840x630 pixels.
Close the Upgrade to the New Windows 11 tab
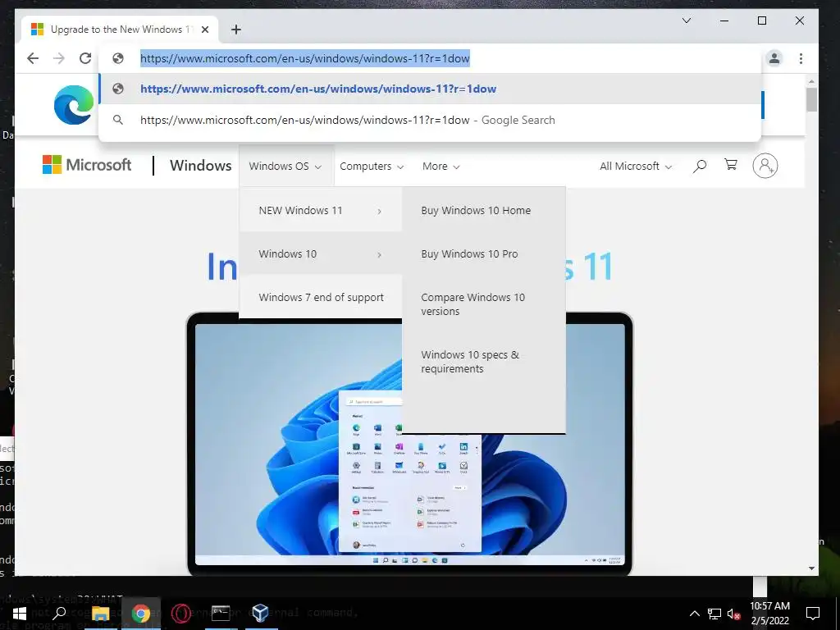tap(204, 30)
